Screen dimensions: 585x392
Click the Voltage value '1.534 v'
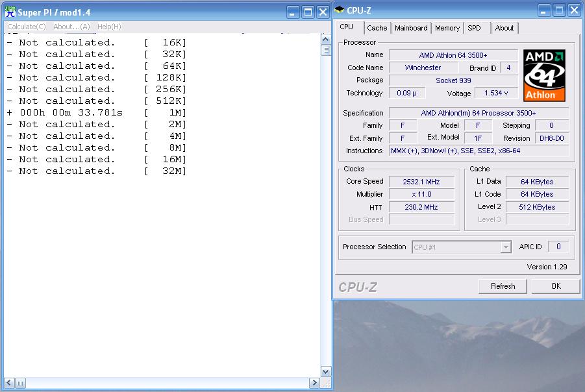[x=496, y=93]
